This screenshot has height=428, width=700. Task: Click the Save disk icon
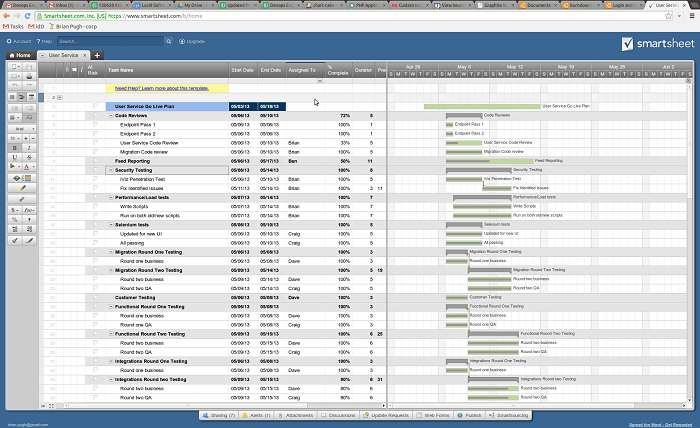click(x=29, y=66)
